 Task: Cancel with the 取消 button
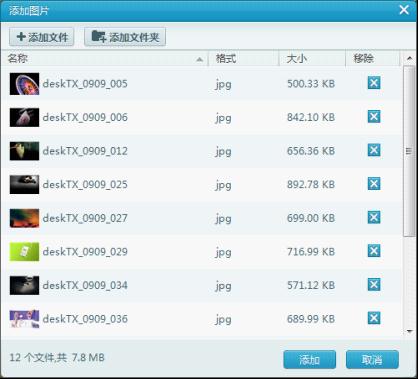click(372, 360)
